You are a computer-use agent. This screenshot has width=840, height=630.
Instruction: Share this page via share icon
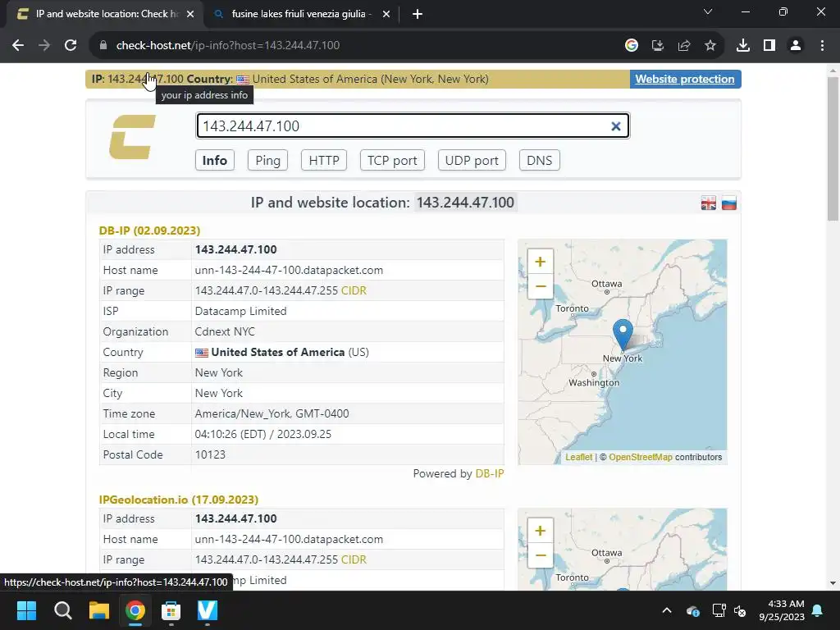[684, 46]
